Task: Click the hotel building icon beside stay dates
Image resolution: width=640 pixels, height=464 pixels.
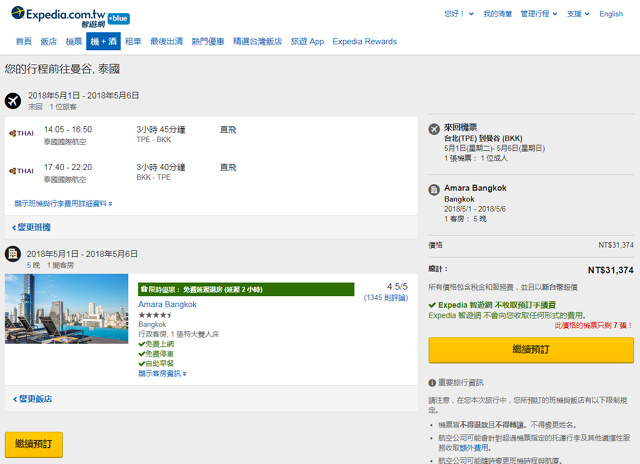Action: tap(13, 254)
